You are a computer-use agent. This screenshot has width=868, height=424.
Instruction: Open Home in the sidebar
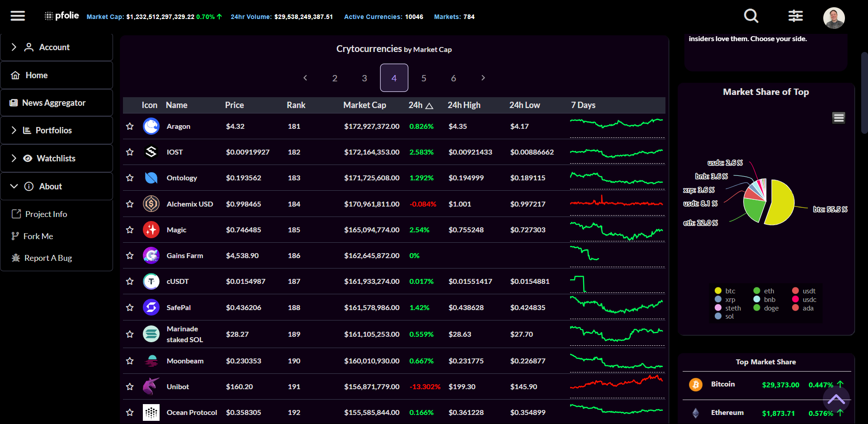coord(57,75)
